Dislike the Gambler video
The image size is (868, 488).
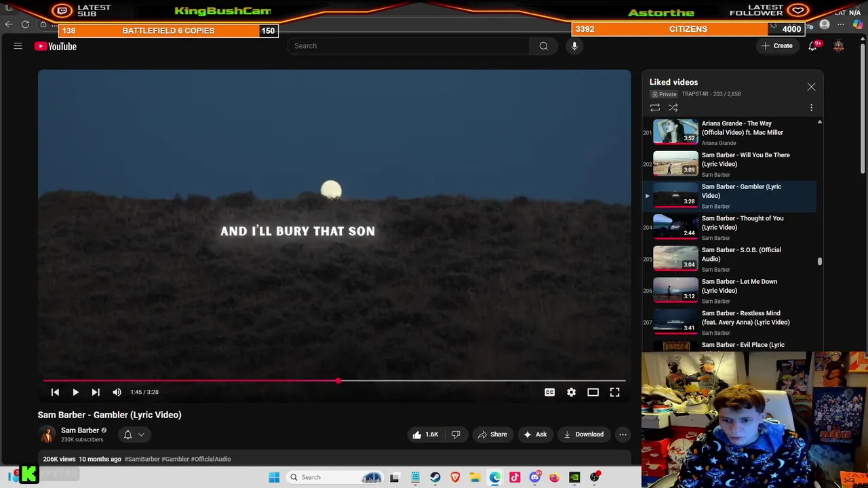pyautogui.click(x=456, y=434)
